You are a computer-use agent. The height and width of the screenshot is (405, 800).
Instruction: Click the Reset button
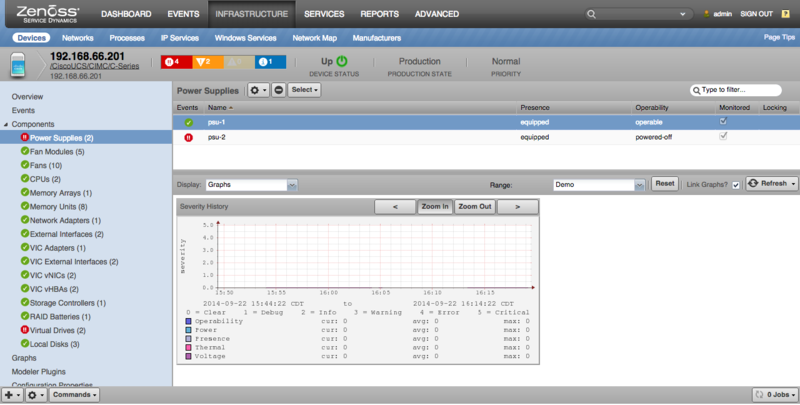pos(664,184)
